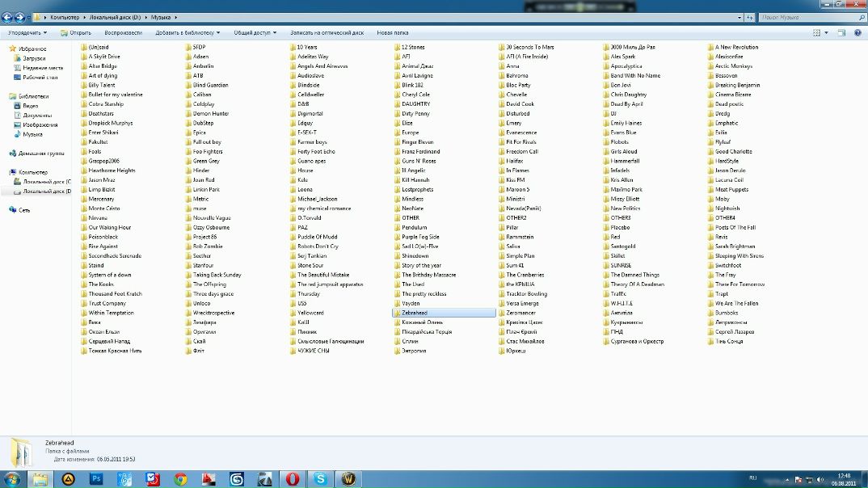Select Сеть in the navigation pane
This screenshot has width=868, height=488.
19,210
